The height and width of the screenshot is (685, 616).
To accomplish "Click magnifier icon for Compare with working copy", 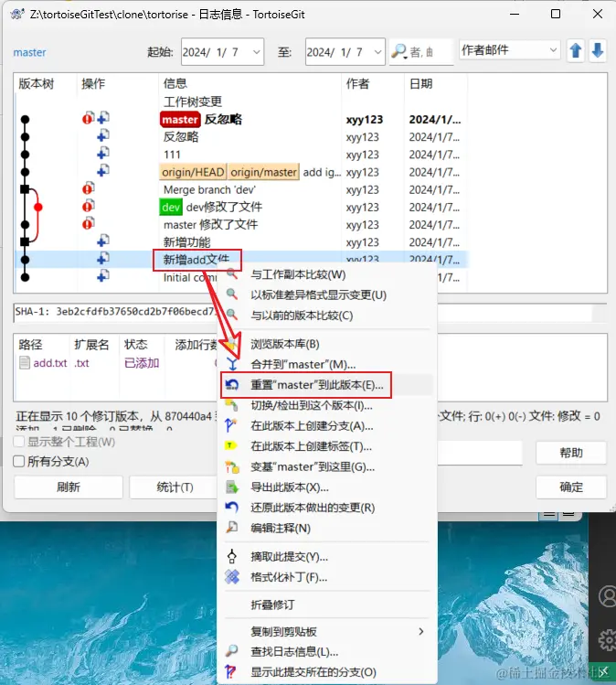I will [x=232, y=274].
